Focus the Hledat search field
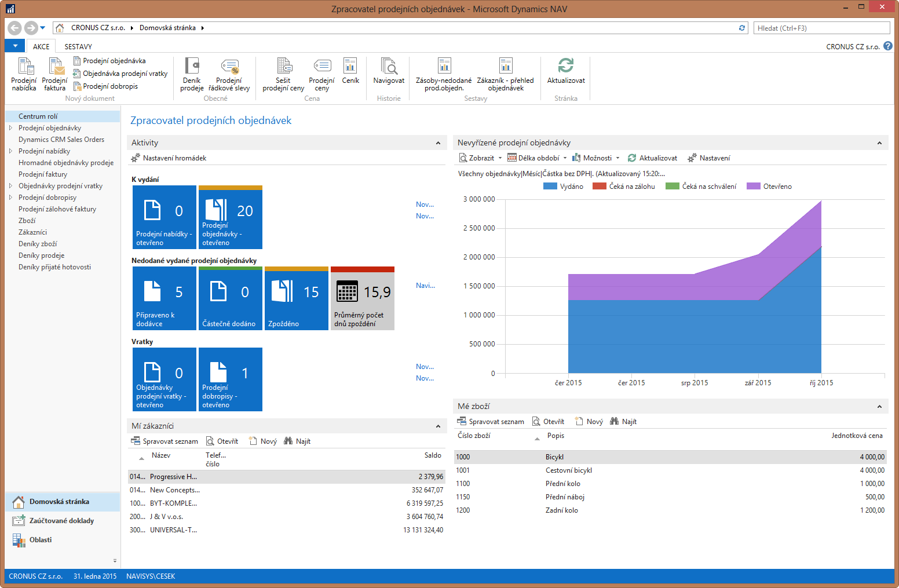Image resolution: width=899 pixels, height=588 pixels. coord(821,28)
